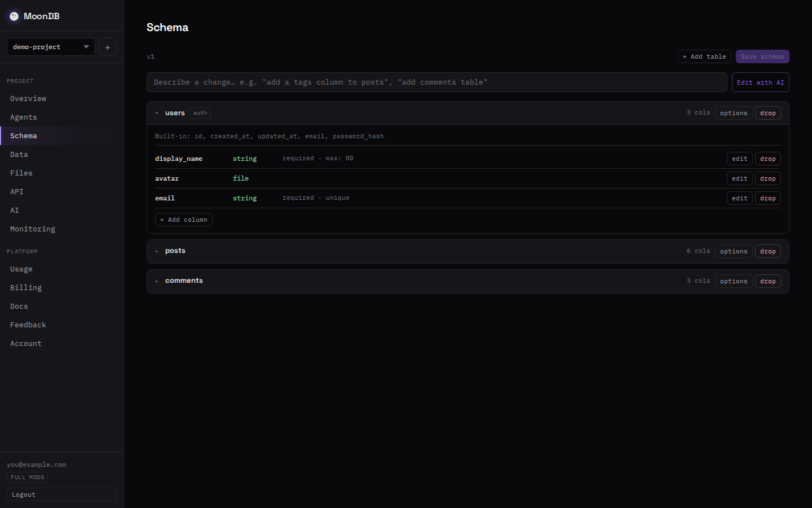Expand the posts table
Screen dimensions: 812x508
click(x=157, y=251)
